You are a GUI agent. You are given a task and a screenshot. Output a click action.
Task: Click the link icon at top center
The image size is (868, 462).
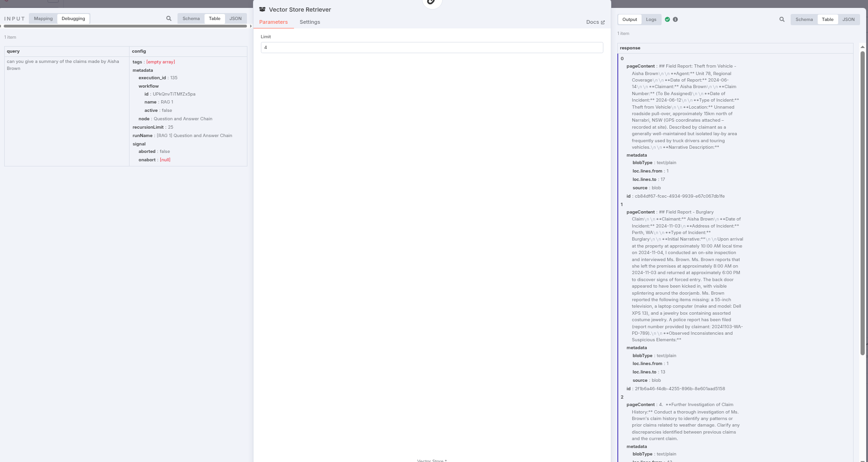pyautogui.click(x=431, y=2)
